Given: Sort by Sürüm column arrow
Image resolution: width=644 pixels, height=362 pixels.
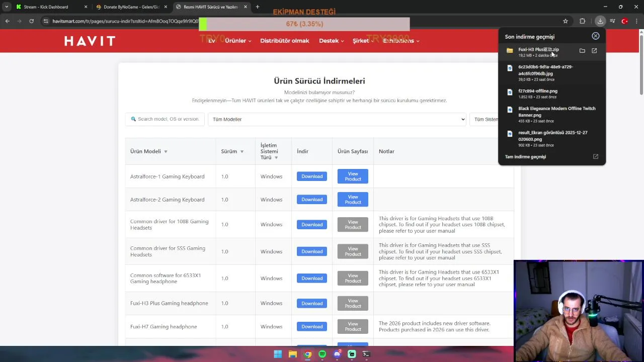Looking at the screenshot, I should click(x=242, y=151).
